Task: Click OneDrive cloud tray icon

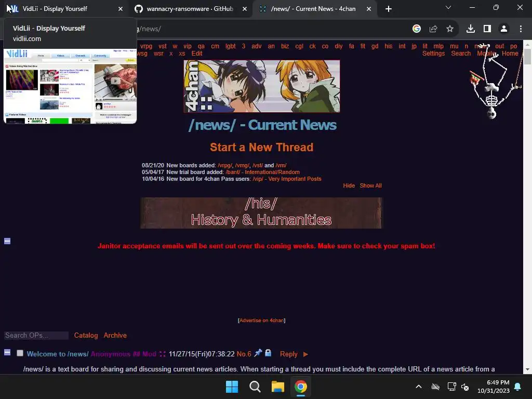Action: coord(435,387)
